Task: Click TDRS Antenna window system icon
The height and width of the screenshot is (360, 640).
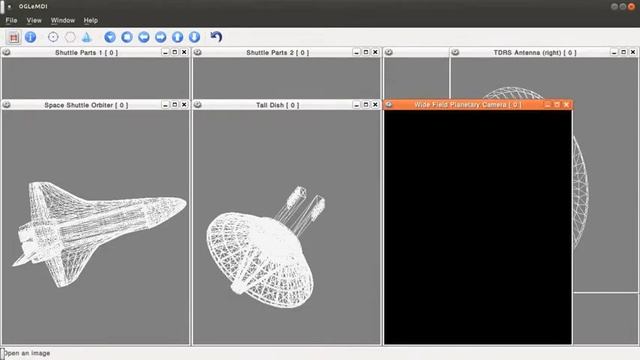Action: point(456,52)
